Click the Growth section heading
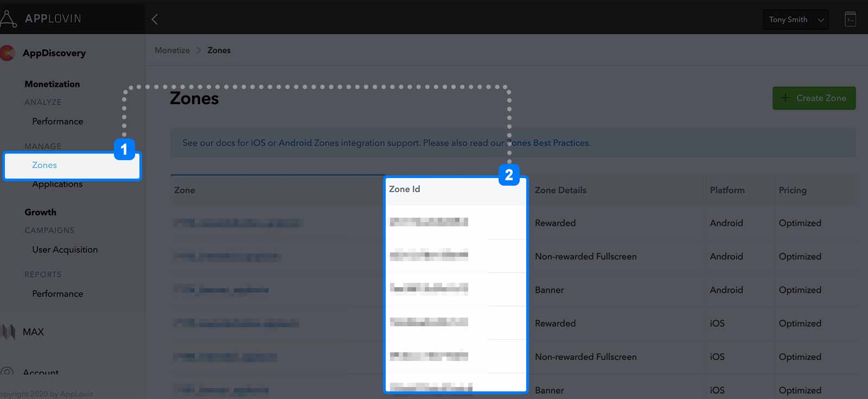This screenshot has height=399, width=868. coord(40,212)
